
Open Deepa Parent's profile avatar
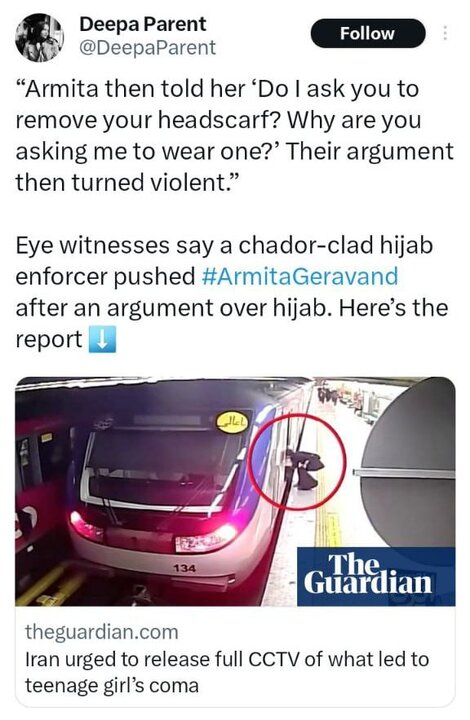pyautogui.click(x=40, y=37)
